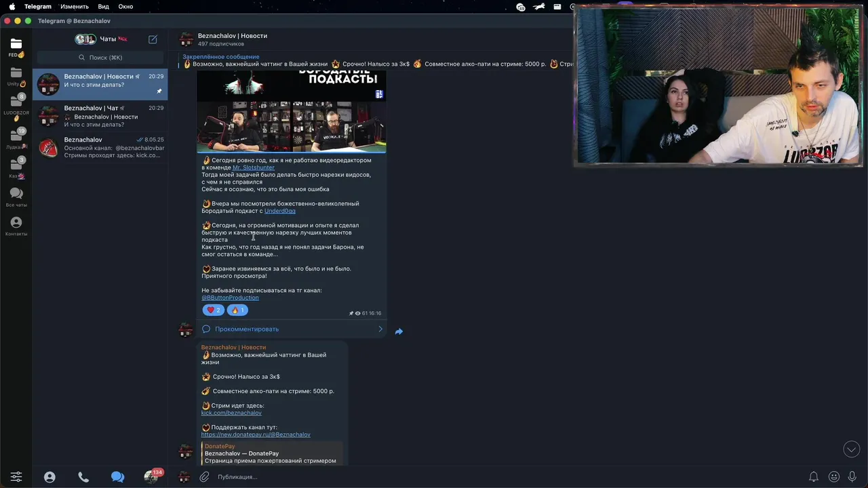
Task: Open the Изменить menu
Action: coord(75,6)
